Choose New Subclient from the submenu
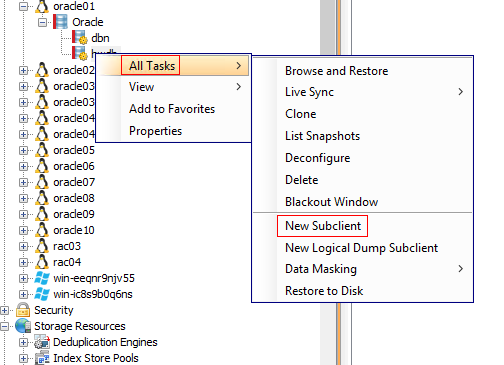The width and height of the screenshot is (504, 365). pyautogui.click(x=323, y=226)
